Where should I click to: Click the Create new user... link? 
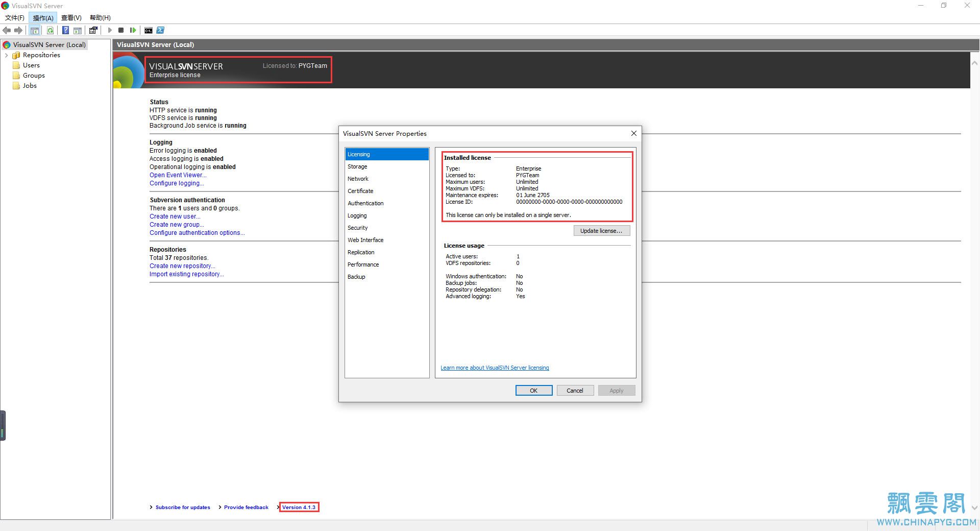[175, 216]
